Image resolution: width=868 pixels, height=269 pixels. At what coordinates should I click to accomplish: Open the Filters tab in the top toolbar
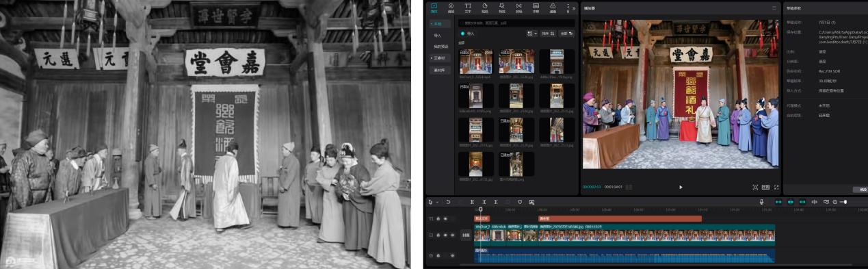point(553,8)
